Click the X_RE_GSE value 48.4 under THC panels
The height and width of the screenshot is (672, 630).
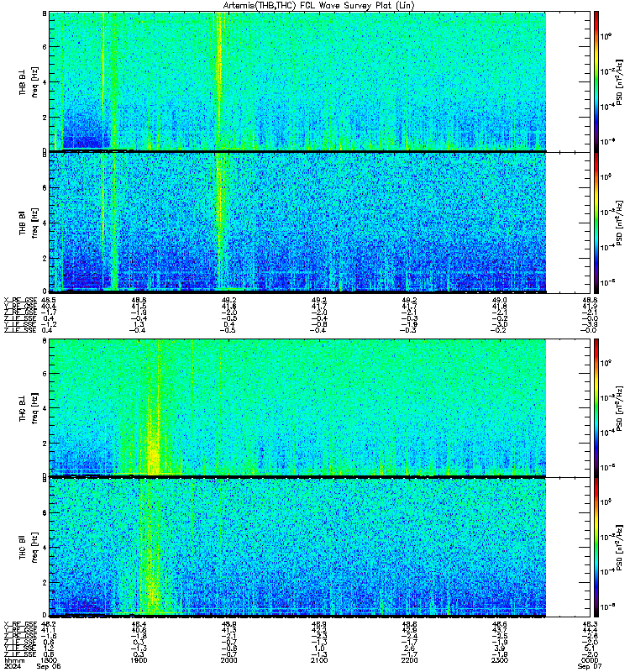pyautogui.click(x=139, y=624)
